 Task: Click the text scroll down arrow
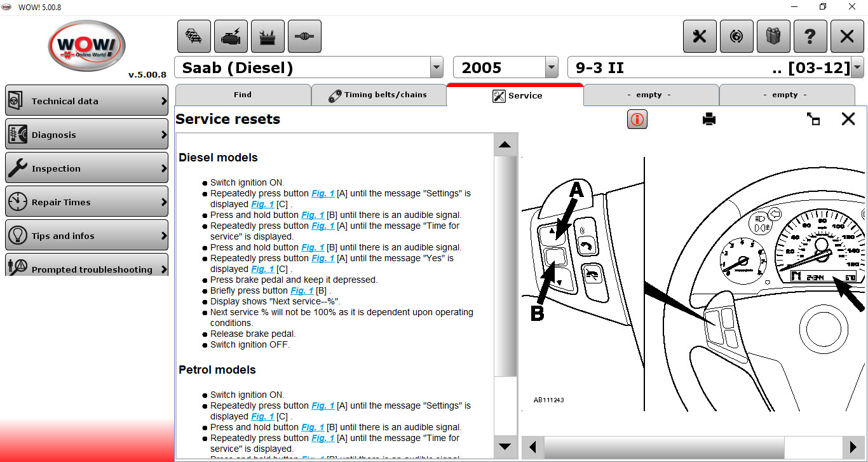pos(505,445)
